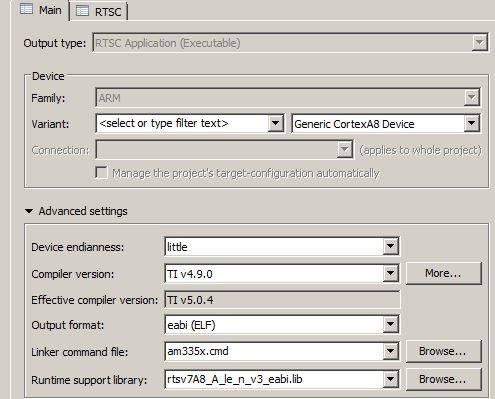Click the TI v4.9.0 compiler value
This screenshot has width=495, height=399.
[190, 274]
